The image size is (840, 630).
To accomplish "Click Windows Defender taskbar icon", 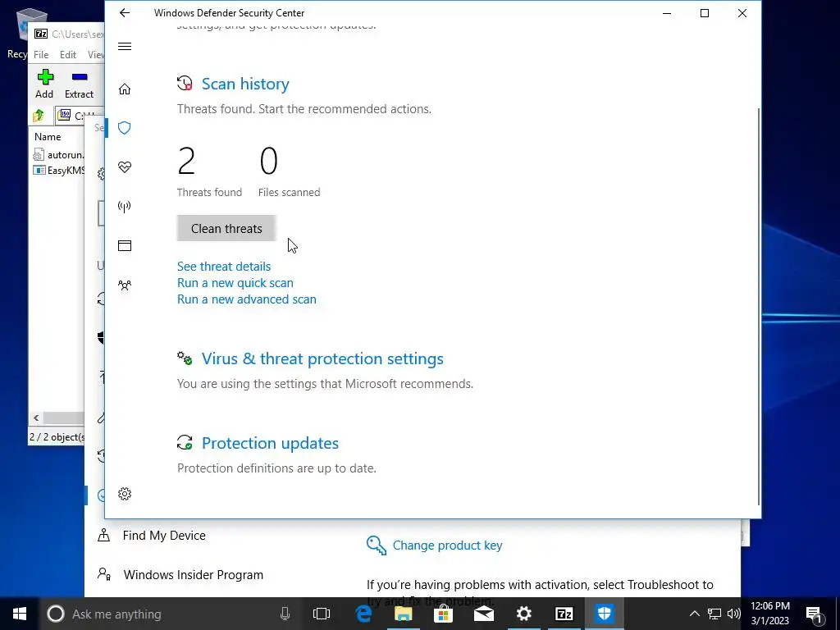I will pos(605,614).
